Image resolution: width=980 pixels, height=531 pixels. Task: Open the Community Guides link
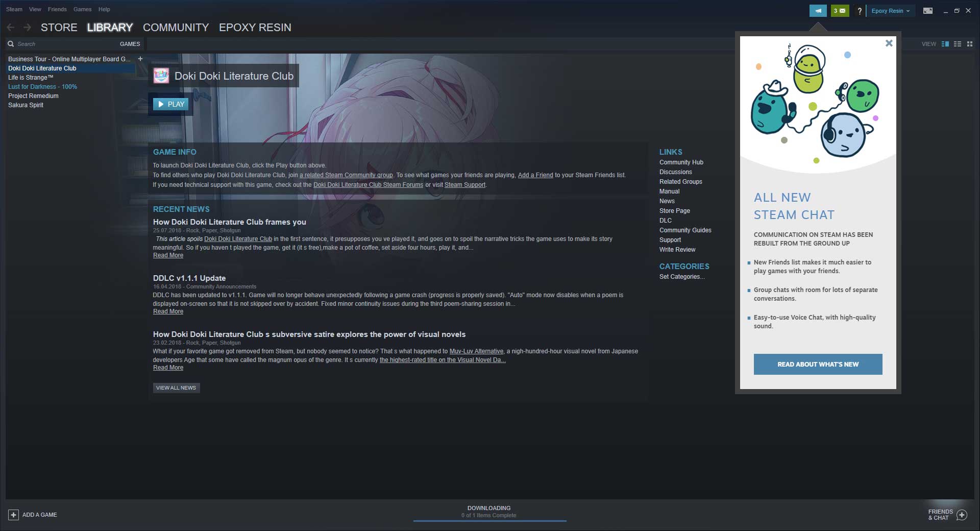685,230
